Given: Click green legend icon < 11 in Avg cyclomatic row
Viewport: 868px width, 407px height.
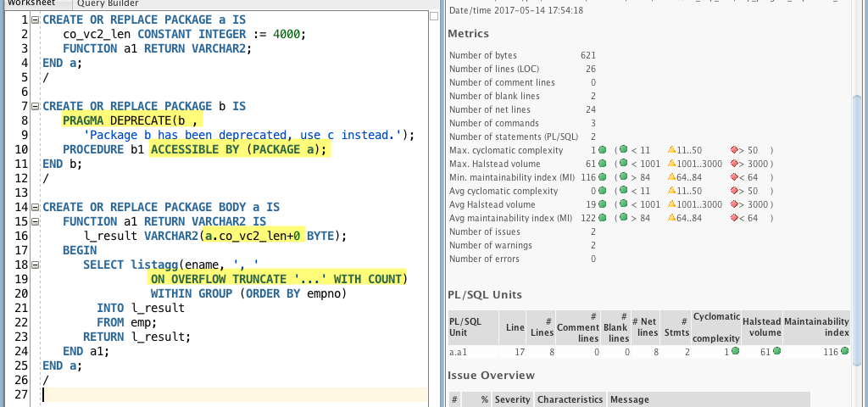Looking at the screenshot, I should 623,191.
